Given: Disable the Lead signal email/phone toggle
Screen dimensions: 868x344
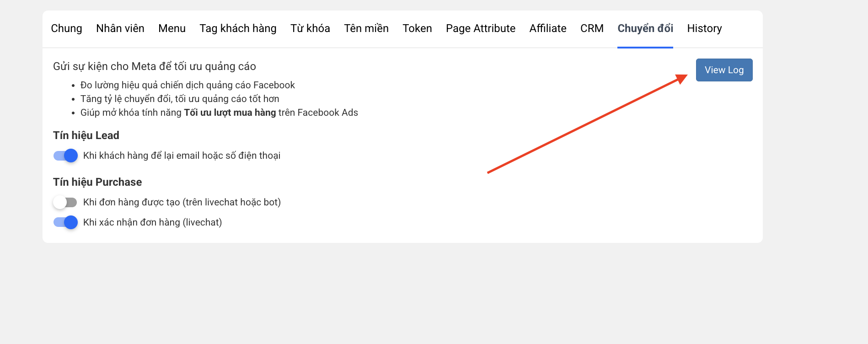Looking at the screenshot, I should coord(65,156).
